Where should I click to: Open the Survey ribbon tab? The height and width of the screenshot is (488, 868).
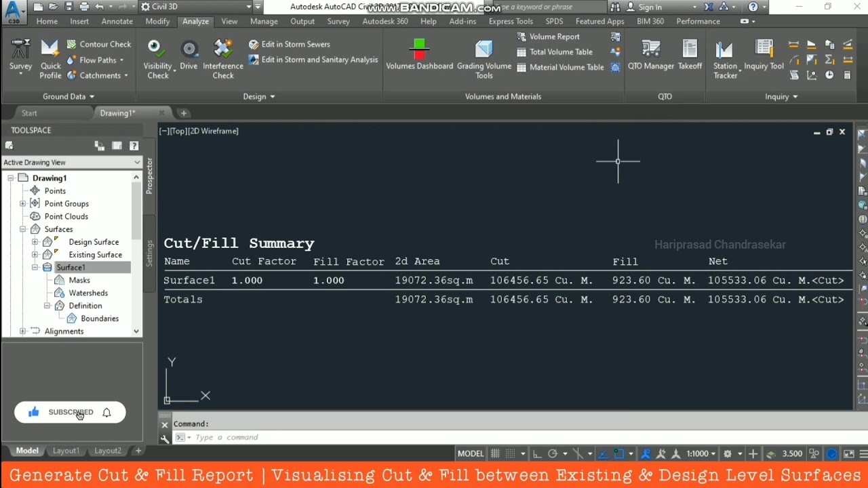(338, 21)
